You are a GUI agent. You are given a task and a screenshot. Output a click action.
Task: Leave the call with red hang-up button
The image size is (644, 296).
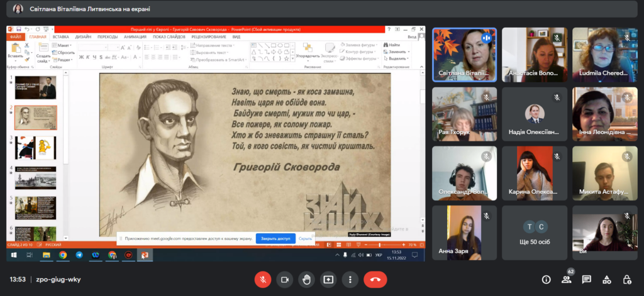(376, 279)
